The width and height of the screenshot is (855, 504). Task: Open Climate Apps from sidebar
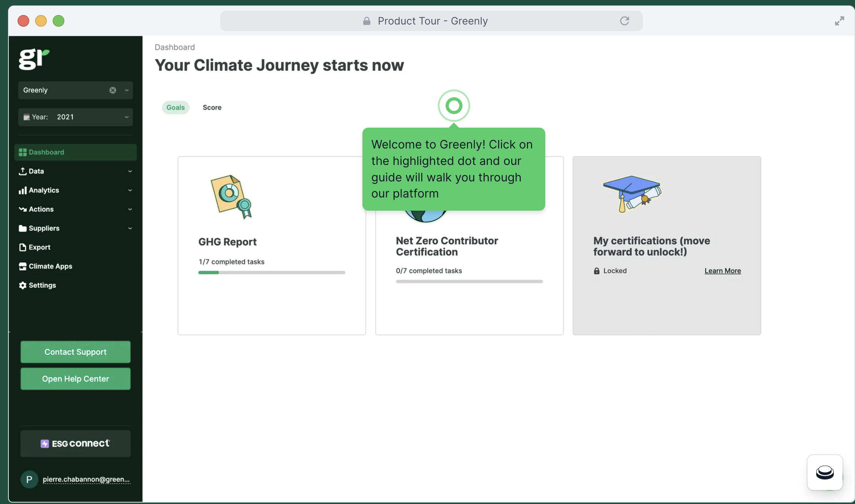click(x=50, y=266)
